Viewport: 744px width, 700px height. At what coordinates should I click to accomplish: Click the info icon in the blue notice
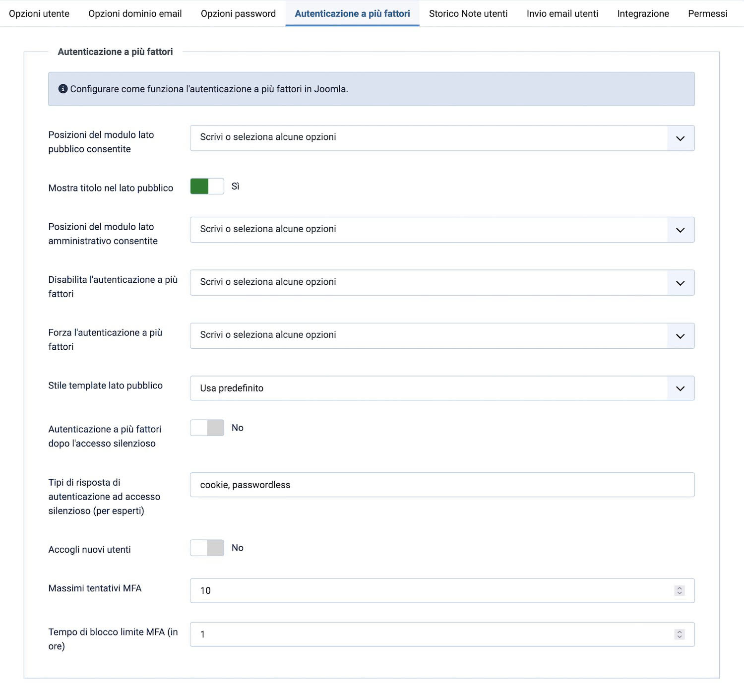63,89
